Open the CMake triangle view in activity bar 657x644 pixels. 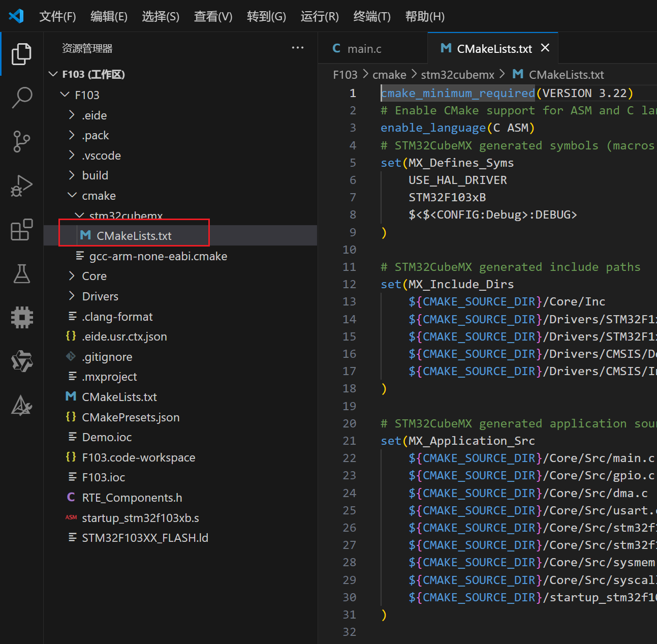pyautogui.click(x=21, y=406)
